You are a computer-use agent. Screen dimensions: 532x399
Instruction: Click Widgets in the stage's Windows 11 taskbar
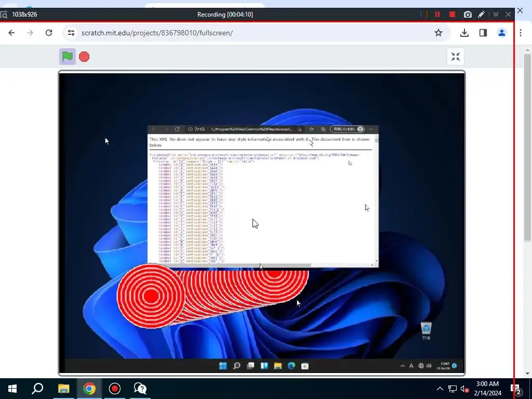pyautogui.click(x=264, y=366)
